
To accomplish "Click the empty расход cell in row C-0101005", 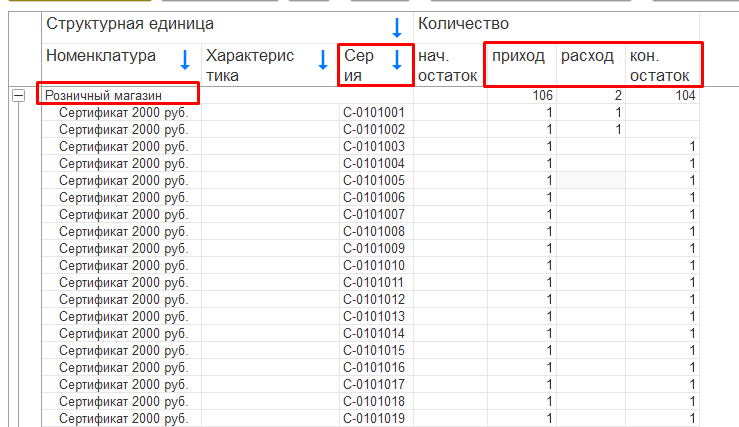I will (x=591, y=181).
